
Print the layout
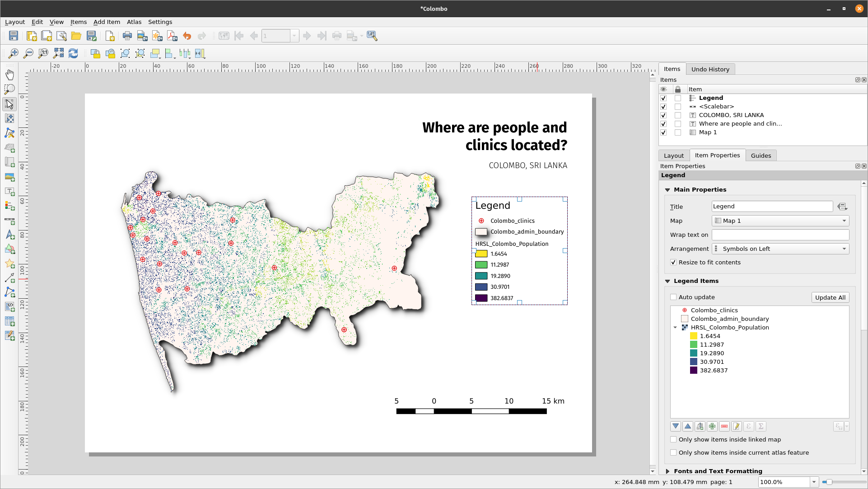pos(127,36)
